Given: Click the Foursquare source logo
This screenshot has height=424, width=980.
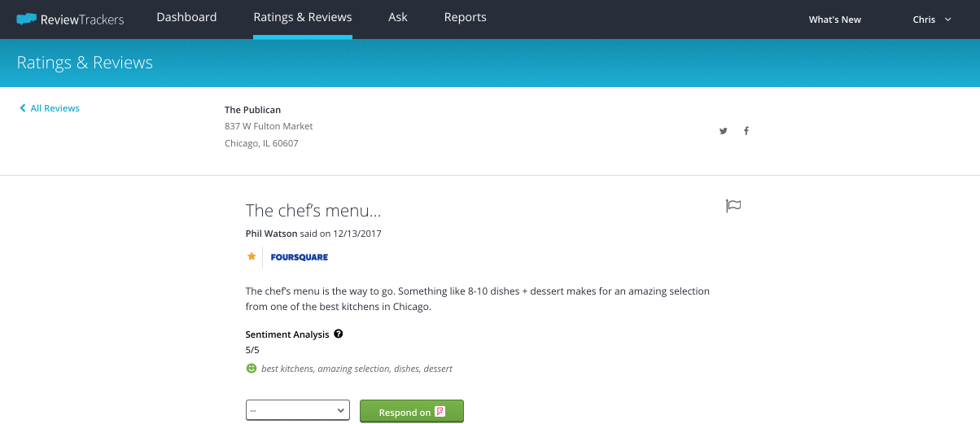Looking at the screenshot, I should point(300,257).
